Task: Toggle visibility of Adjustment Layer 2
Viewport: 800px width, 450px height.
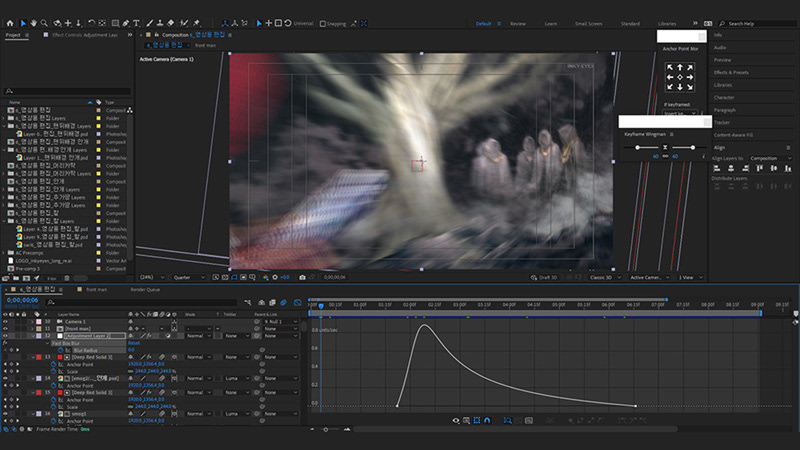Action: click(x=6, y=335)
